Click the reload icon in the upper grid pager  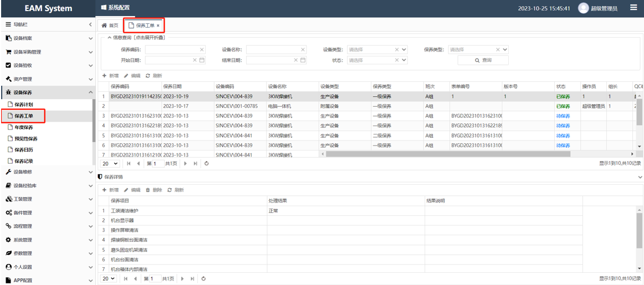click(207, 164)
